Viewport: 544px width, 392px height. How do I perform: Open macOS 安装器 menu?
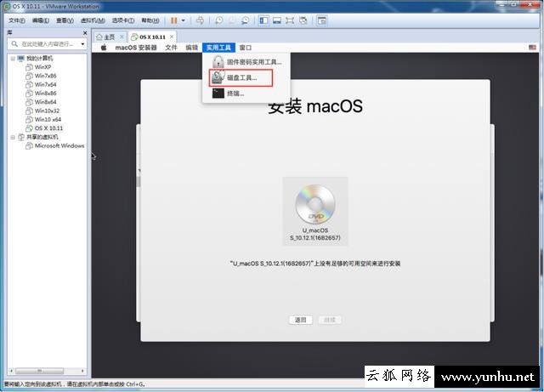point(136,48)
